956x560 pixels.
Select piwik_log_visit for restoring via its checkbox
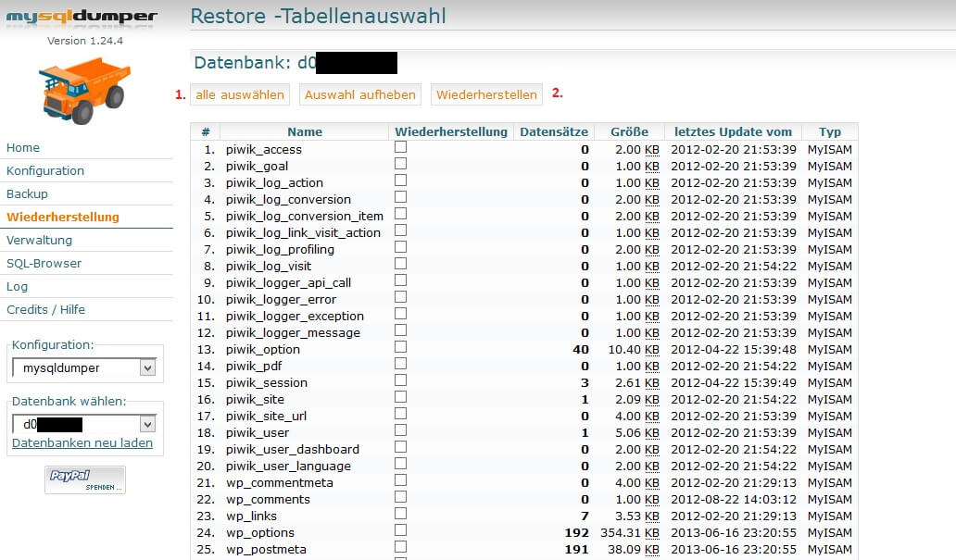click(x=400, y=264)
